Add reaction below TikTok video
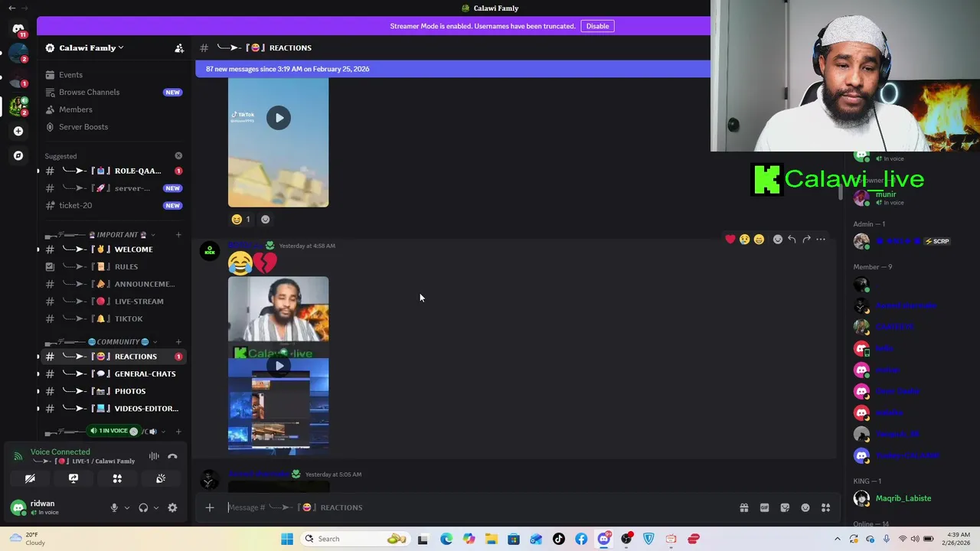Screen dimensions: 980x551 [x=265, y=219]
